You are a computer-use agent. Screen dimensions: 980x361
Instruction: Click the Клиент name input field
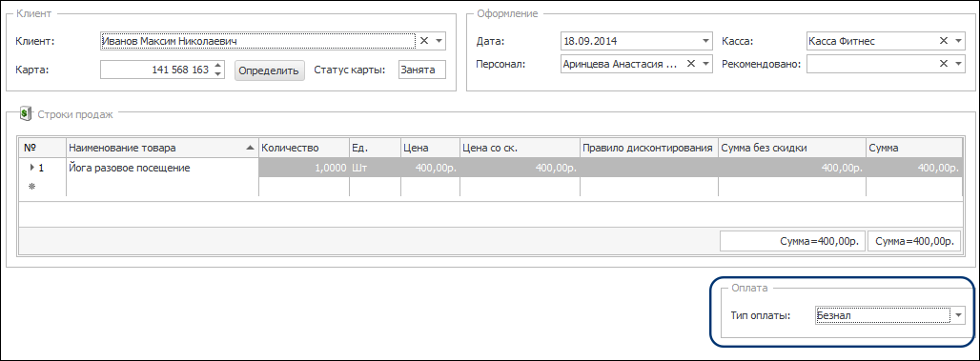257,41
